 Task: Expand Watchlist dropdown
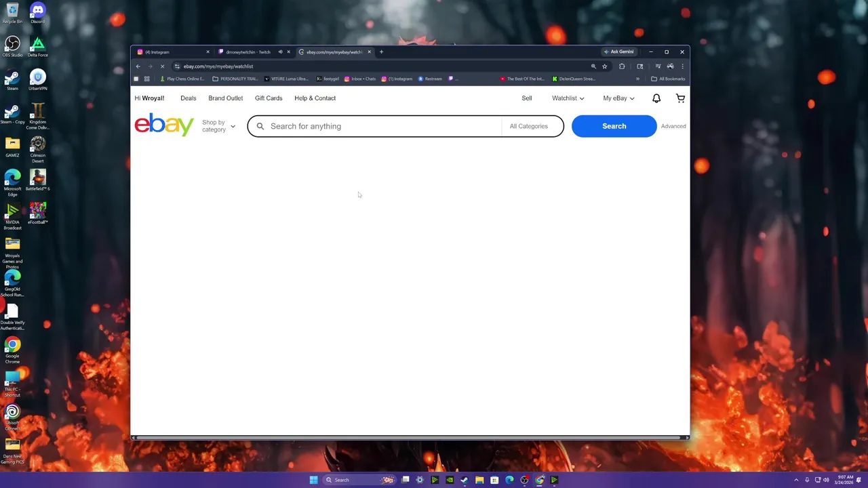568,98
